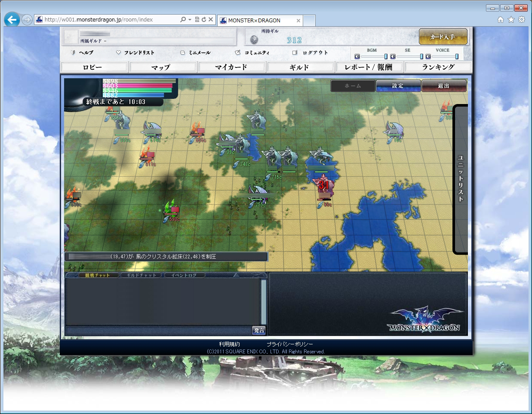Viewport: 532px width, 414px height.
Task: Switch to the マイカード tab
Action: [231, 67]
